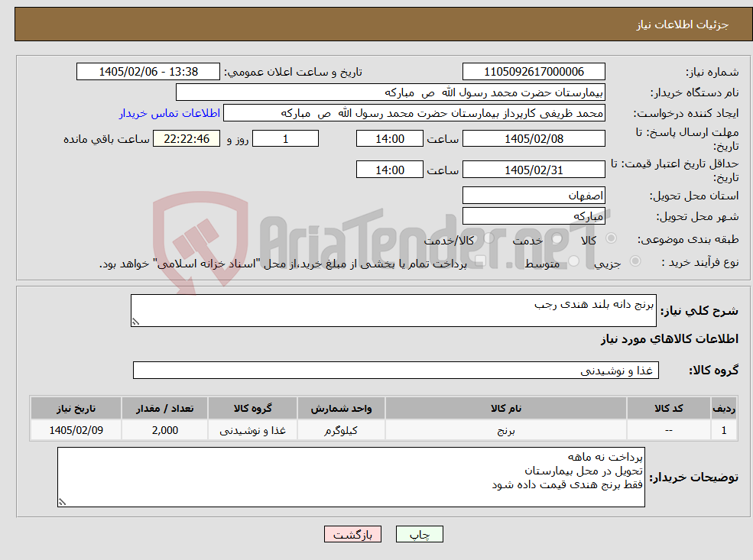Screen dimensions: 753x560
Task: Click the goods group field غذا و نوشیدنی
Action: click(396, 371)
